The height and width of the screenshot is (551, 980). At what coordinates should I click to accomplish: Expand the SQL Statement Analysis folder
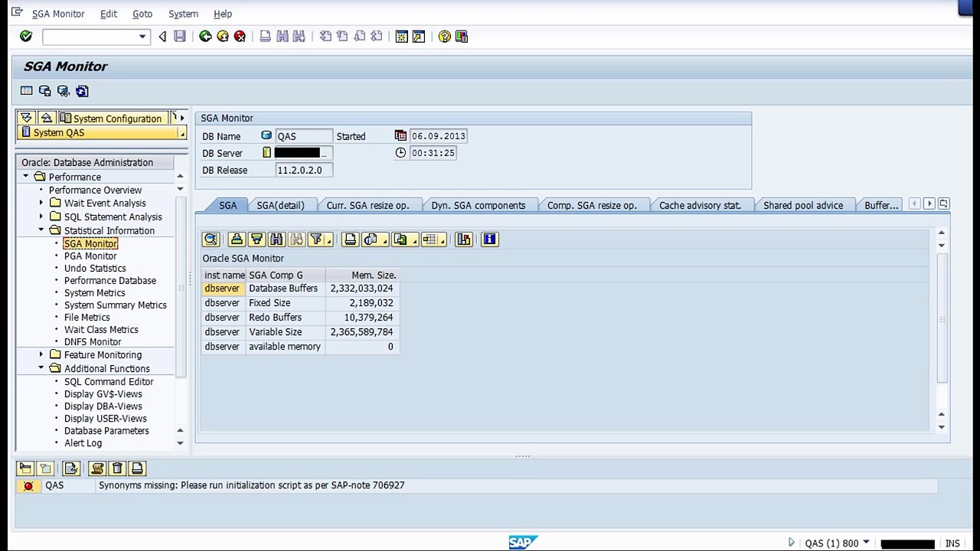point(41,217)
